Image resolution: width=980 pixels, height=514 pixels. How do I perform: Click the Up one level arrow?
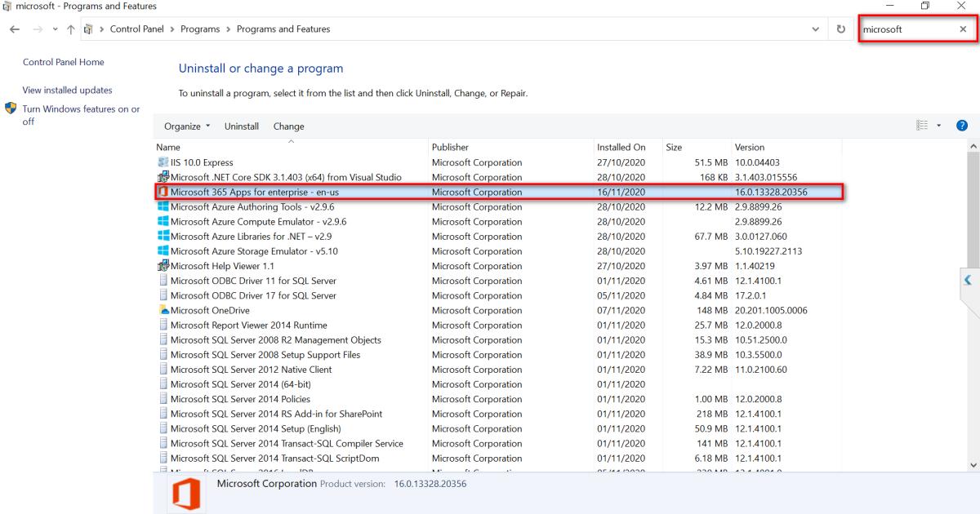71,29
